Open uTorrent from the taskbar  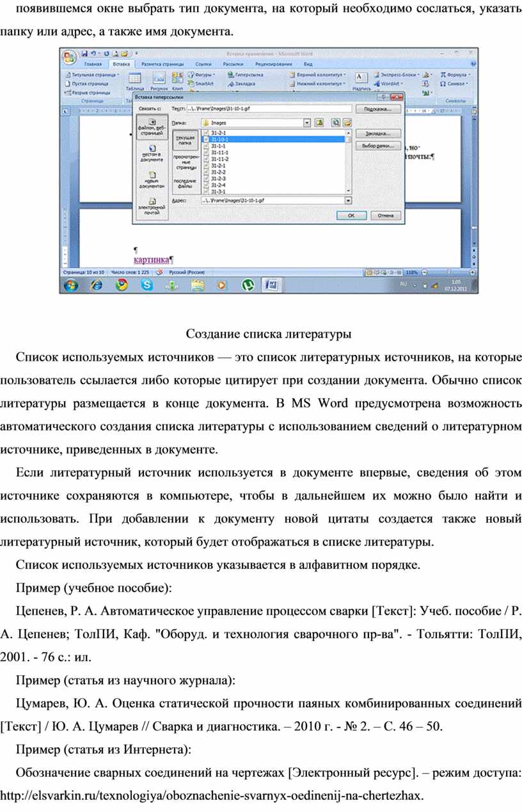pyautogui.click(x=248, y=285)
